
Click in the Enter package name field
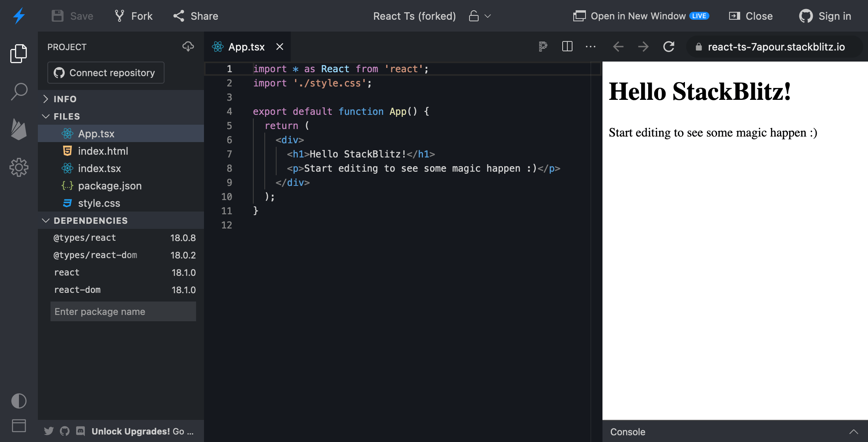123,311
